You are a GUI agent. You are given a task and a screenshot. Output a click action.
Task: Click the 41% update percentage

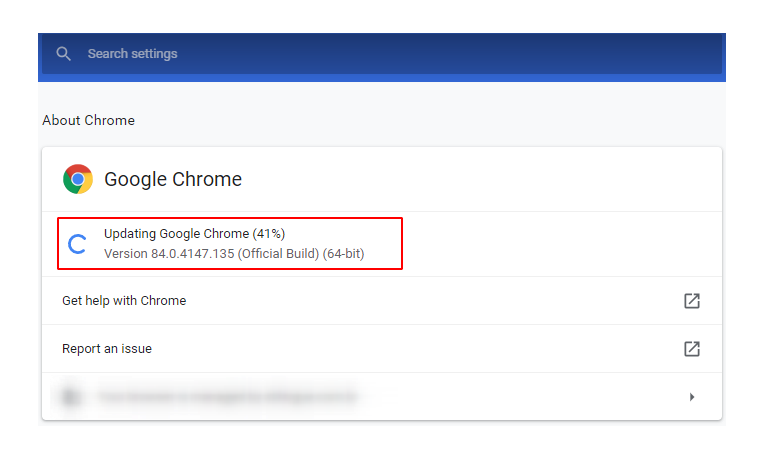tap(269, 233)
